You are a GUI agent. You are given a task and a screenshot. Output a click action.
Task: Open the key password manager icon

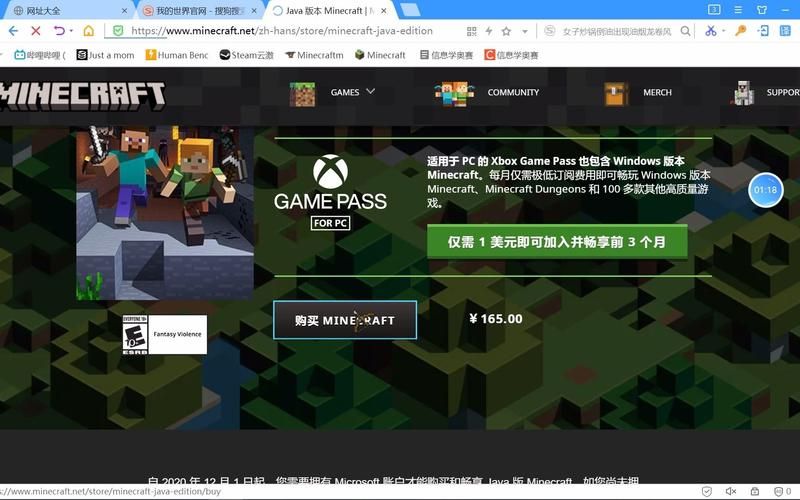pos(741,31)
